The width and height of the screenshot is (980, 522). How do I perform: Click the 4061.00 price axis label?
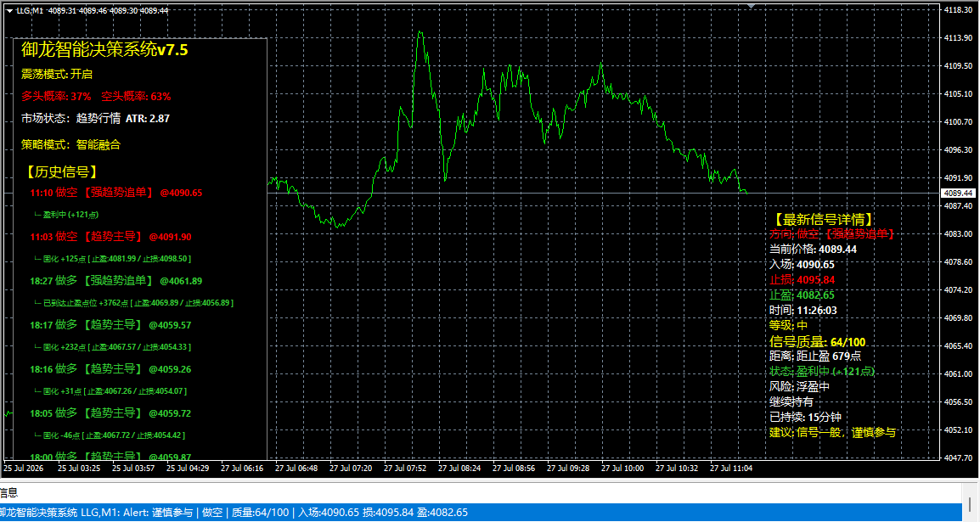tap(960, 374)
